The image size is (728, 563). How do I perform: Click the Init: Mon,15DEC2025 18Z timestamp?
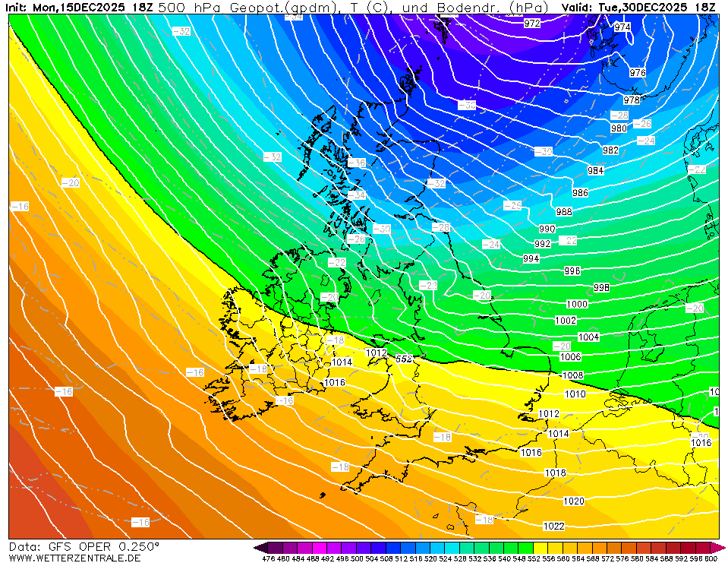point(77,7)
